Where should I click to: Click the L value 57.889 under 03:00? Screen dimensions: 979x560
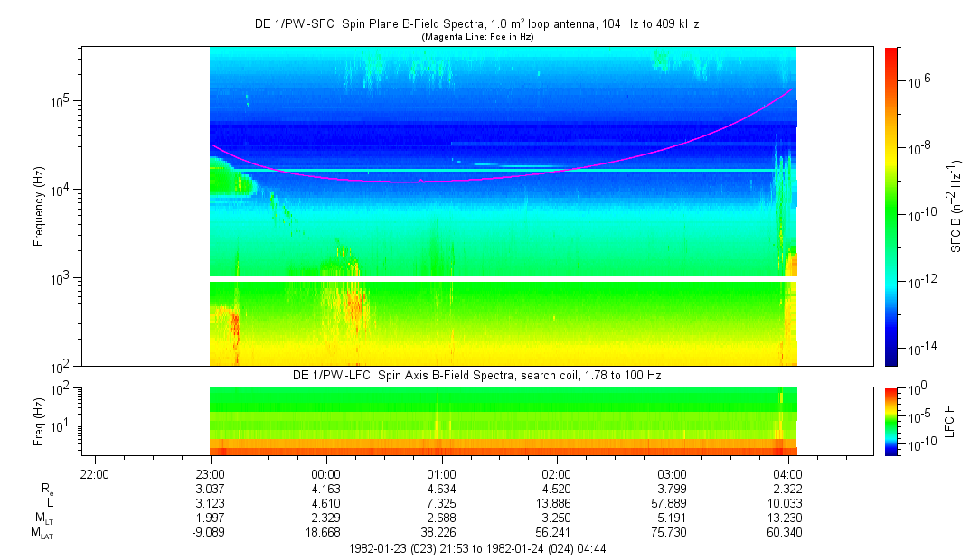click(673, 503)
